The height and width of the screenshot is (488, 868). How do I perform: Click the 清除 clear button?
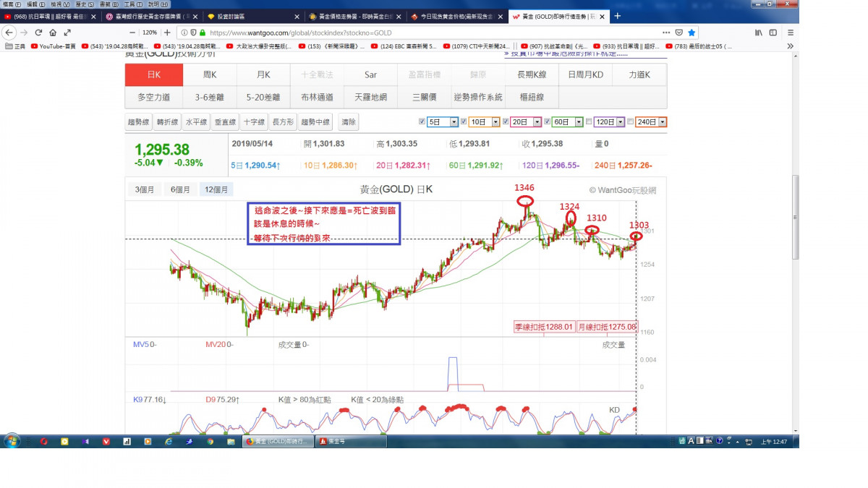[349, 122]
